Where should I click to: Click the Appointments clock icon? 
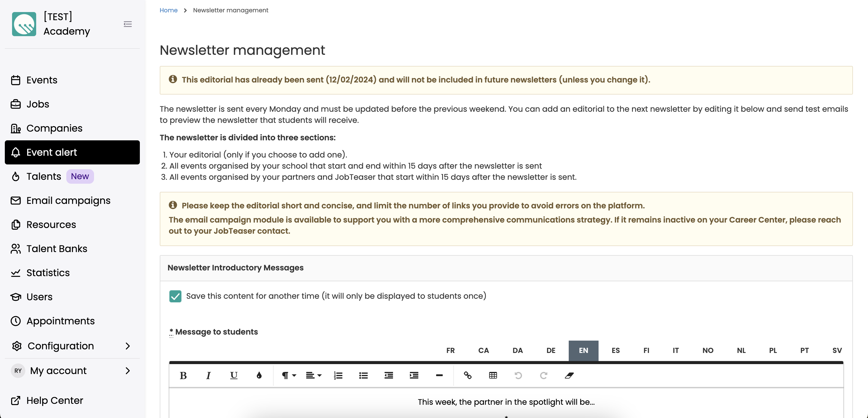pos(15,321)
